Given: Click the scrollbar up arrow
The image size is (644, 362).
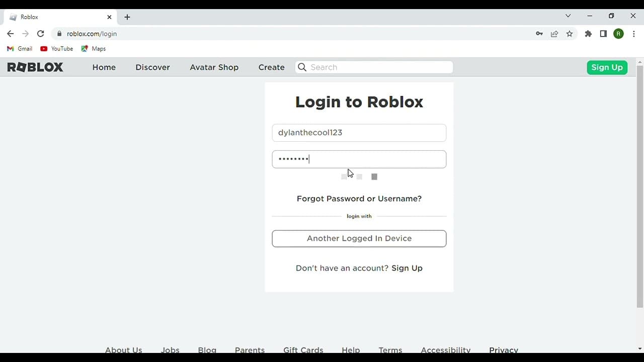Looking at the screenshot, I should click(x=640, y=61).
